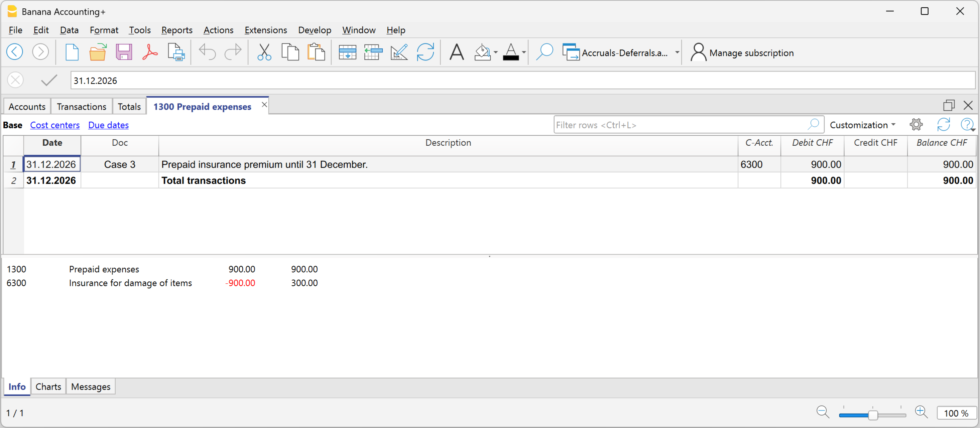
Task: Open the Print preview icon
Action: tap(176, 52)
